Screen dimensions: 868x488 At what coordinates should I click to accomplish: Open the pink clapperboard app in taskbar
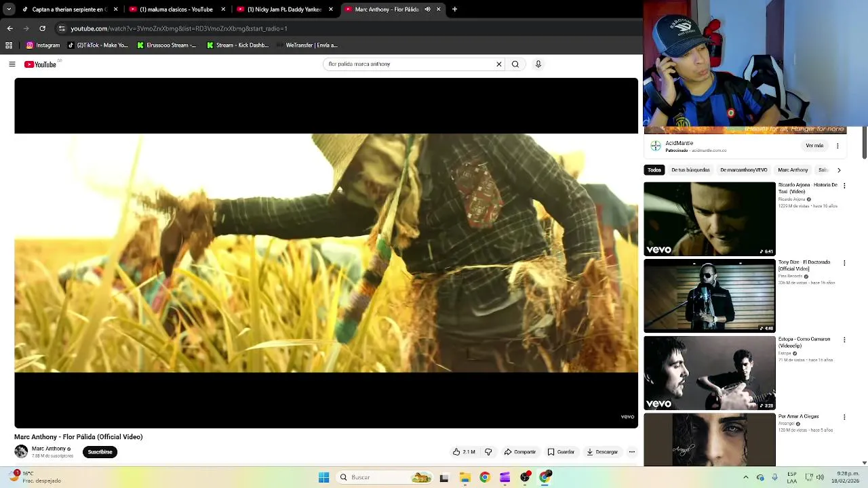505,477
